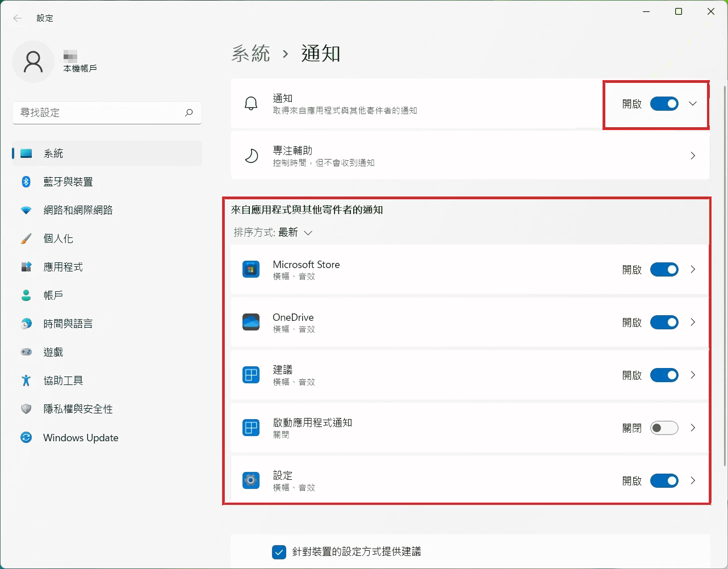The width and height of the screenshot is (728, 569).
Task: Uncheck 針對裝置的設定方式提供建議 checkbox
Action: coord(279,552)
